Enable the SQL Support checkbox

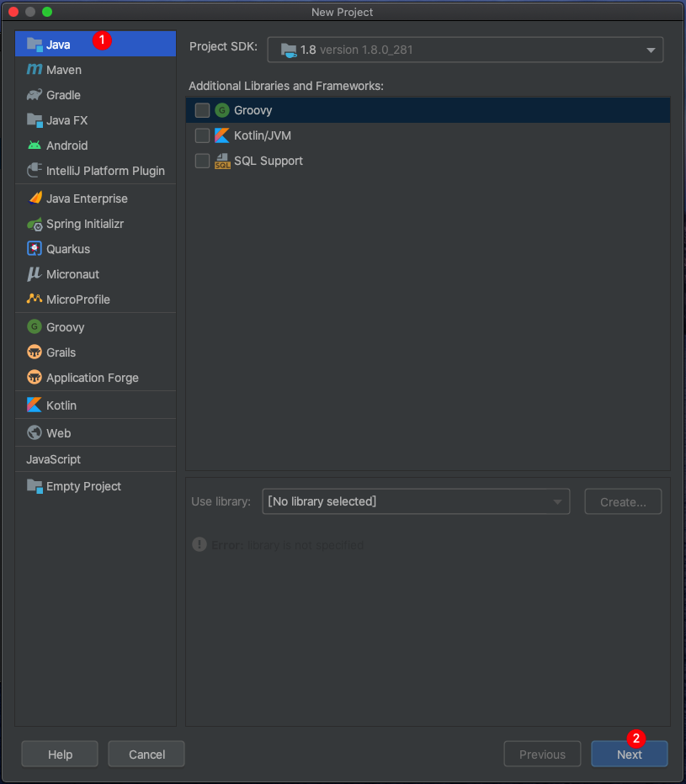coord(202,161)
